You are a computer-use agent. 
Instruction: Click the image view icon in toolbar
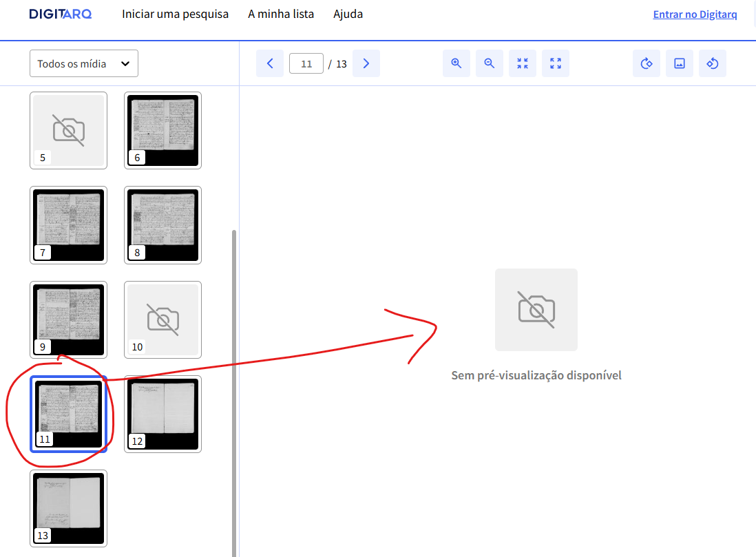coord(679,63)
